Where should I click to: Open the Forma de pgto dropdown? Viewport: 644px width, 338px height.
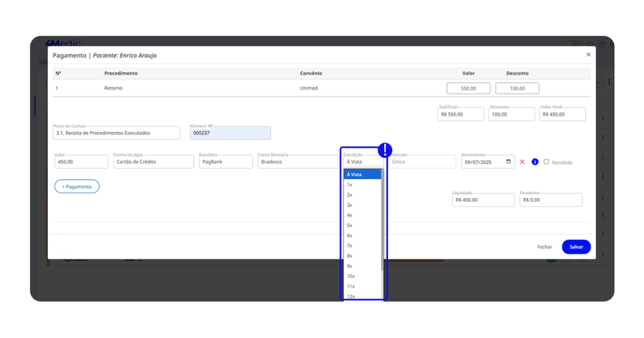[153, 162]
